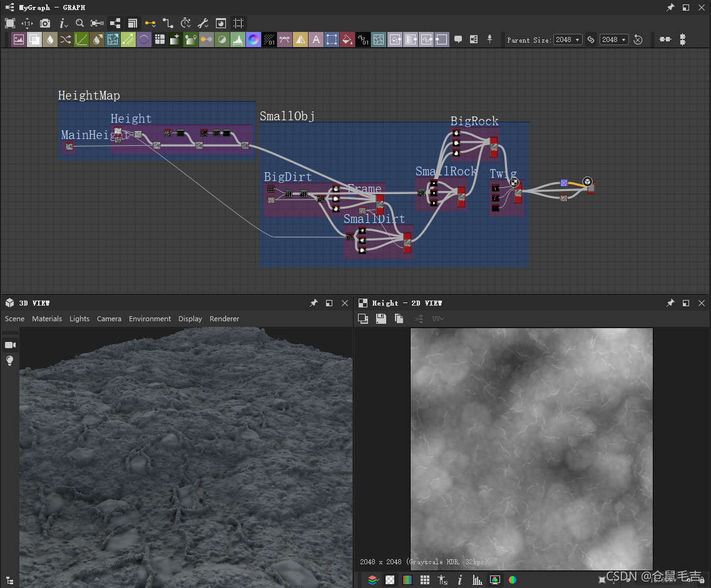711x588 pixels.
Task: Open the Environment menu in 3D View
Action: point(150,319)
